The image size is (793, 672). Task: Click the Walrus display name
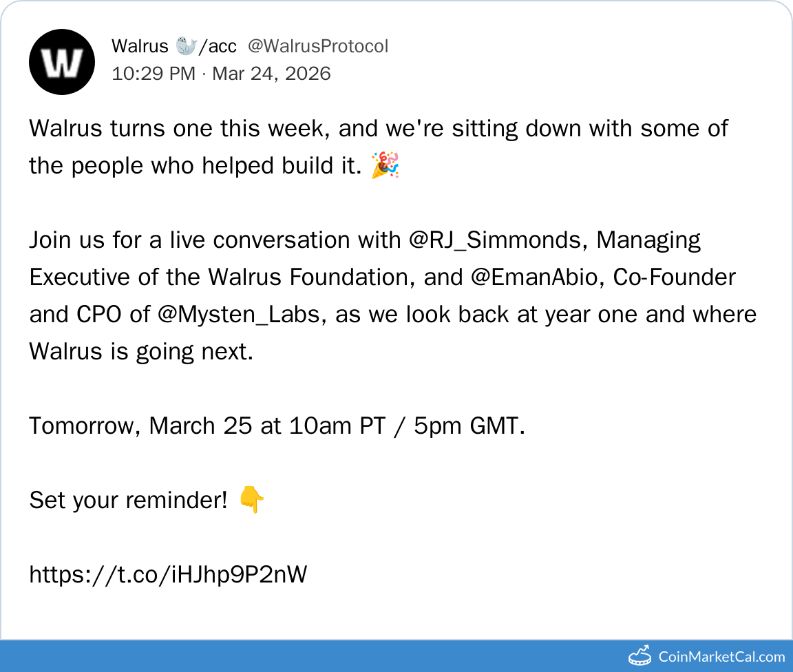point(140,46)
